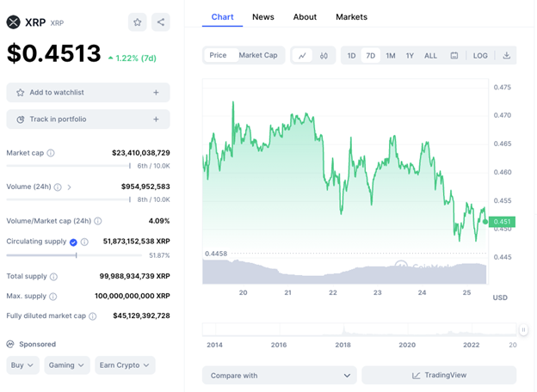
Task: Open the calendar date range picker
Action: 454,56
